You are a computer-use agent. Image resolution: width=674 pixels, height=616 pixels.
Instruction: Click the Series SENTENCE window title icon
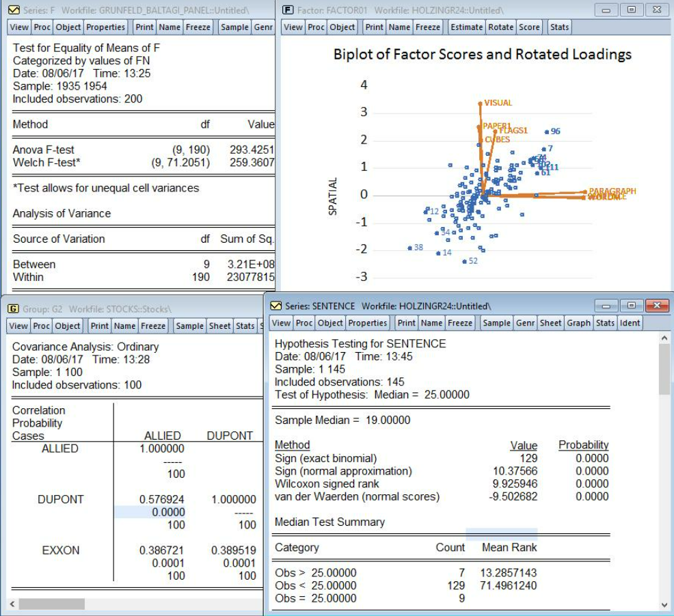pyautogui.click(x=276, y=306)
